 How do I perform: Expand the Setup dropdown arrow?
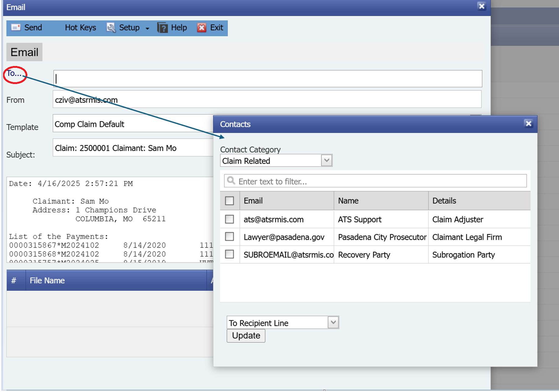coord(148,28)
